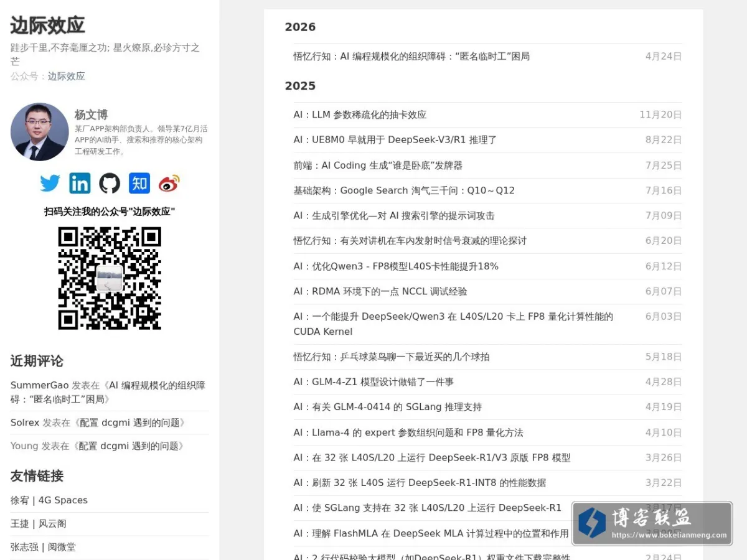Visit friend link 王捷 | 风云阁
This screenshot has height=560, width=747.
(39, 524)
